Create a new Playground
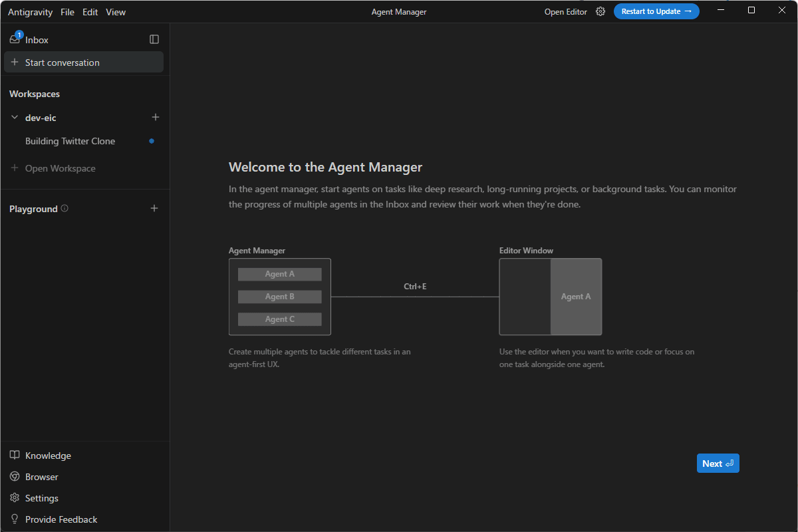 154,208
